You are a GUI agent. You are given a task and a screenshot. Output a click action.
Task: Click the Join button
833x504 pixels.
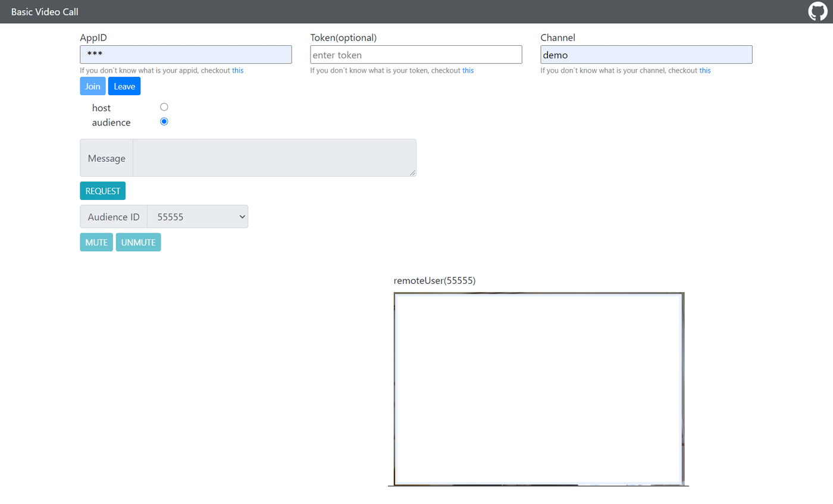click(93, 86)
